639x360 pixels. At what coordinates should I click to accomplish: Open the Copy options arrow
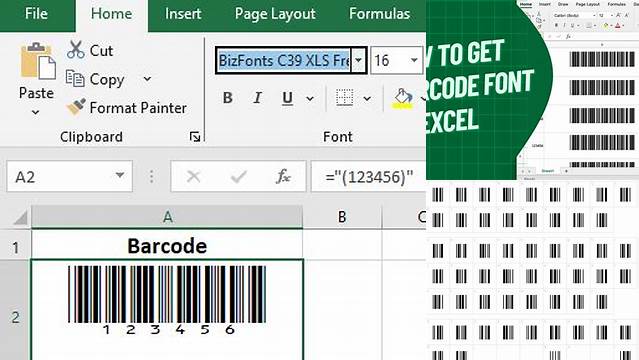point(147,79)
